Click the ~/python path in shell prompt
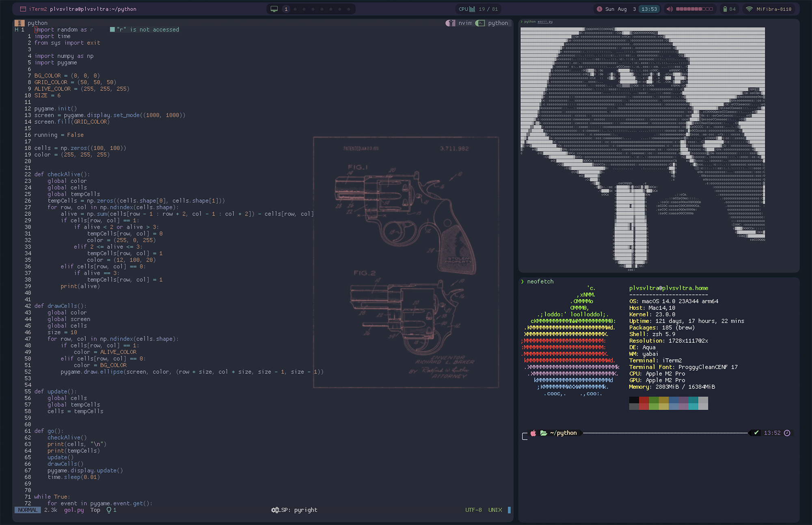812x525 pixels. click(x=564, y=433)
